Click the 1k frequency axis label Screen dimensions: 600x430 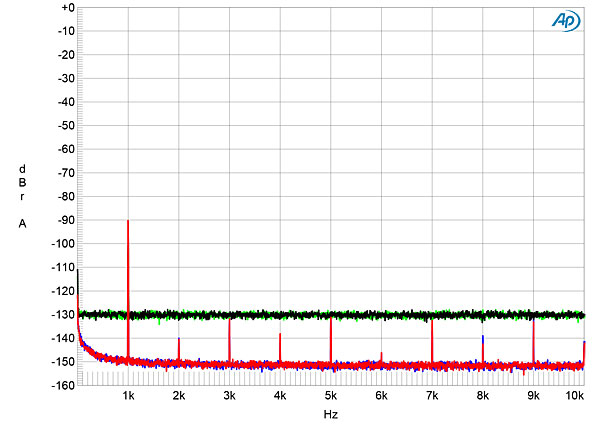point(128,396)
